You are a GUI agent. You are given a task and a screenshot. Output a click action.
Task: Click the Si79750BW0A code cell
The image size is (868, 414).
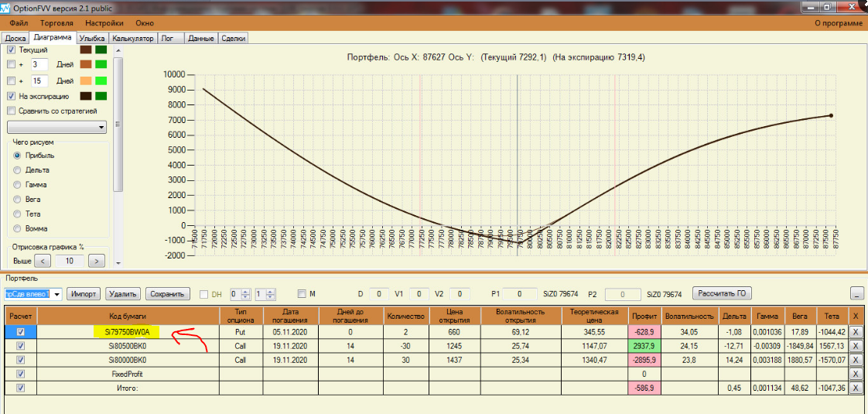(x=127, y=331)
